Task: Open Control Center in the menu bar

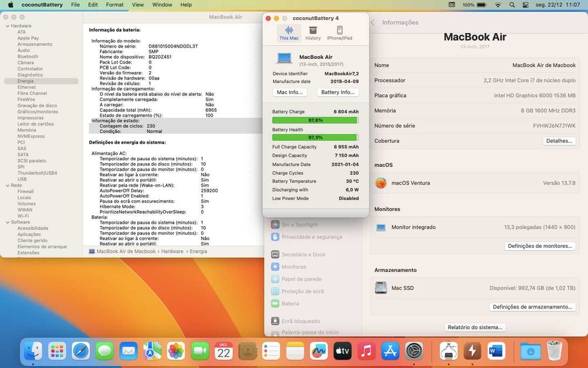Action: (x=525, y=5)
